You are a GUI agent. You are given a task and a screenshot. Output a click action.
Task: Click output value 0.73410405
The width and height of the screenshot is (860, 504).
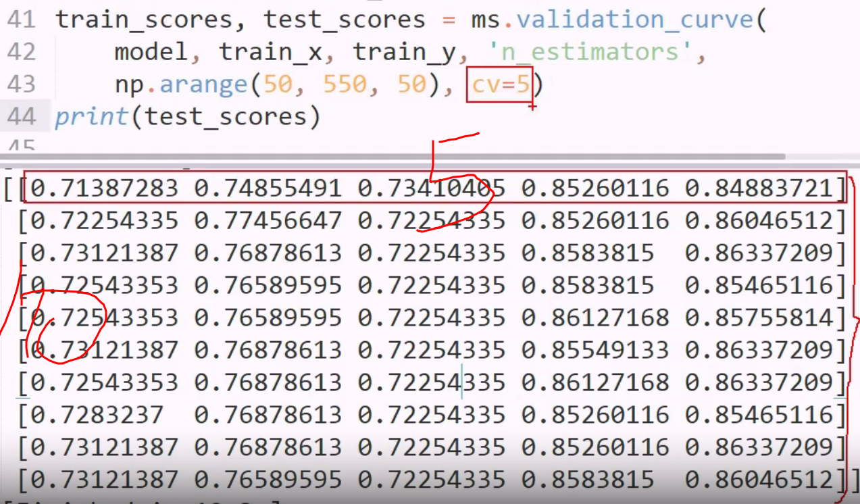[x=432, y=187]
